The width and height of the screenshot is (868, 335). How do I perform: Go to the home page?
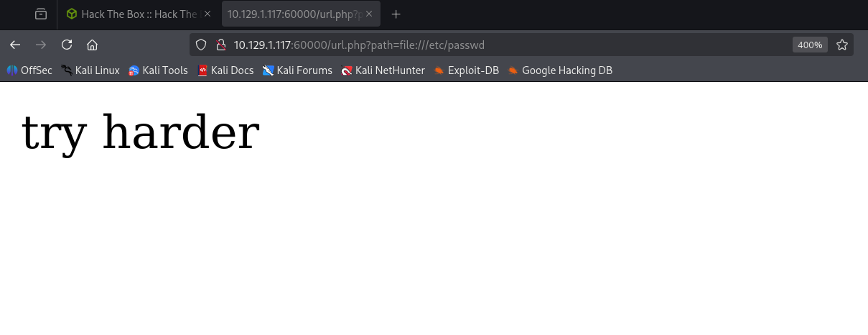pyautogui.click(x=92, y=45)
